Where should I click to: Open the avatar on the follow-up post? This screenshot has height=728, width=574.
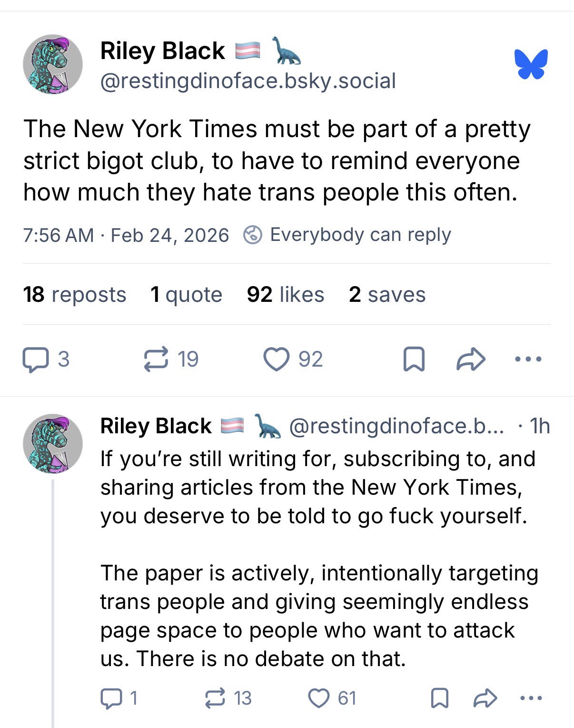53,443
